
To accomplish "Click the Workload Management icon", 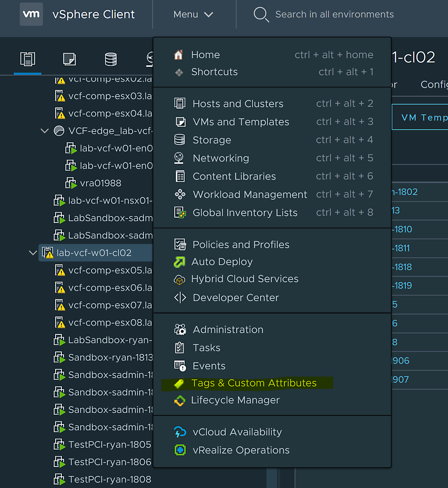I will (180, 194).
